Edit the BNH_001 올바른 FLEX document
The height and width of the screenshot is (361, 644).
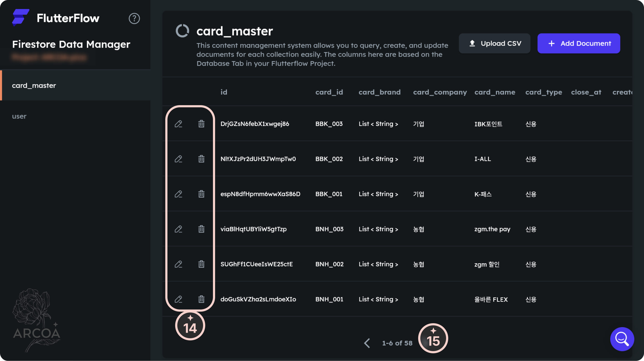point(178,299)
